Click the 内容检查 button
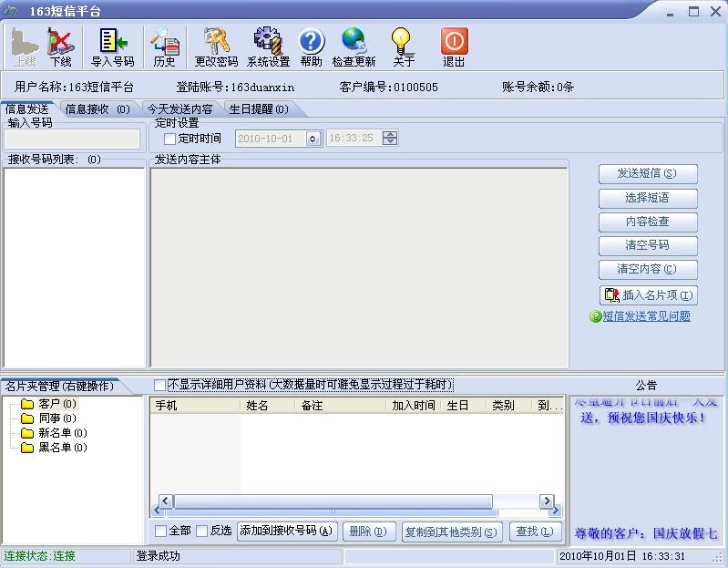 (x=648, y=222)
